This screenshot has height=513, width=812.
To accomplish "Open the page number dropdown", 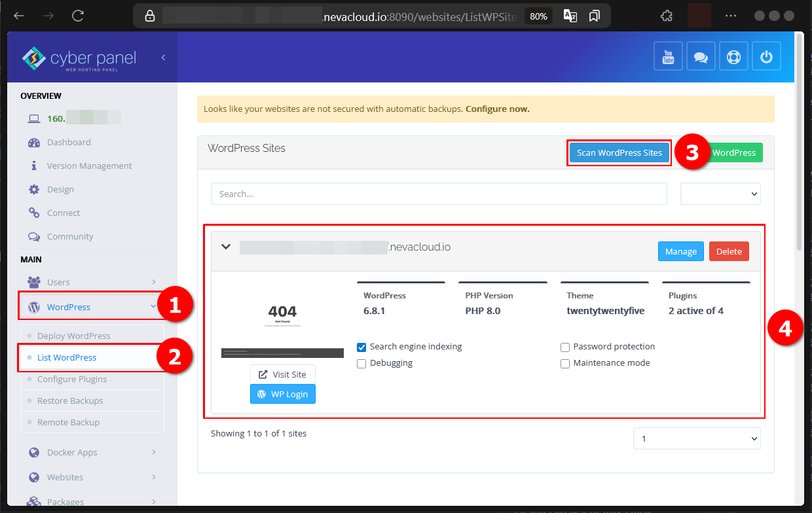I will [x=697, y=438].
